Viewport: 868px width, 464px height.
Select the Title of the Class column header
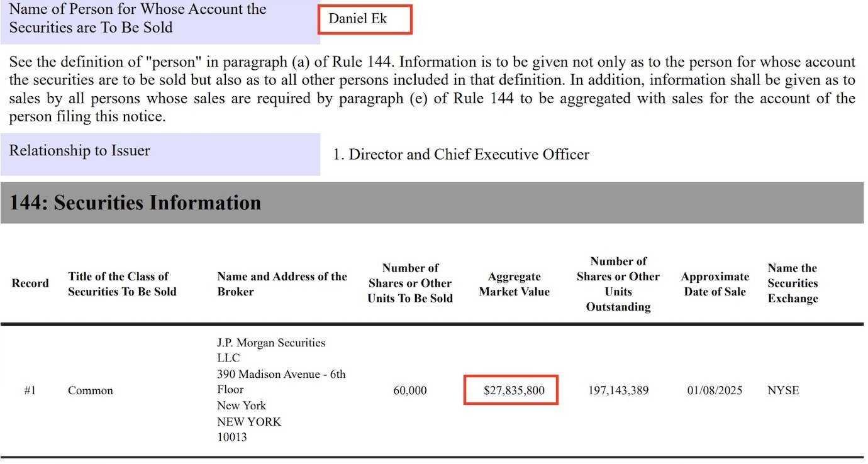click(x=122, y=284)
